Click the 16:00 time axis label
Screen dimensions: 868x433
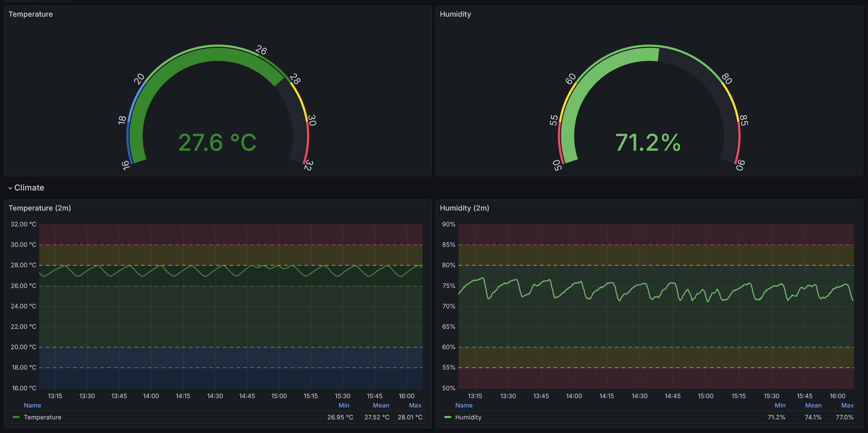point(407,396)
